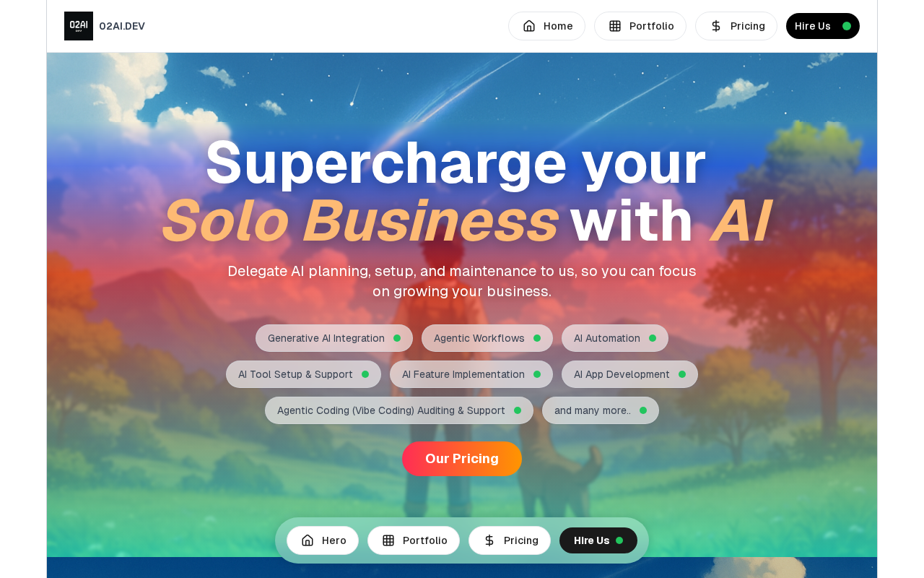Go to O2AI.DEV brand text link

point(122,26)
